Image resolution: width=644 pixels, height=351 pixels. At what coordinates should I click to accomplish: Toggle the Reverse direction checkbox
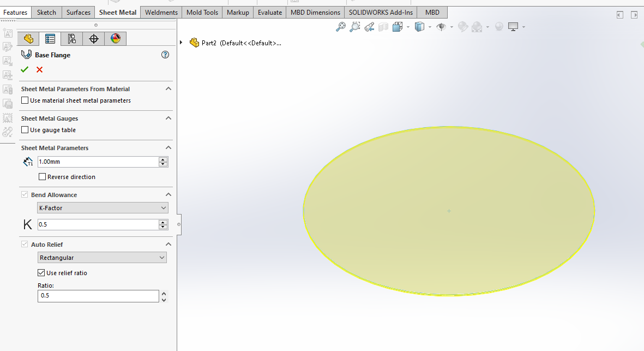tap(43, 177)
